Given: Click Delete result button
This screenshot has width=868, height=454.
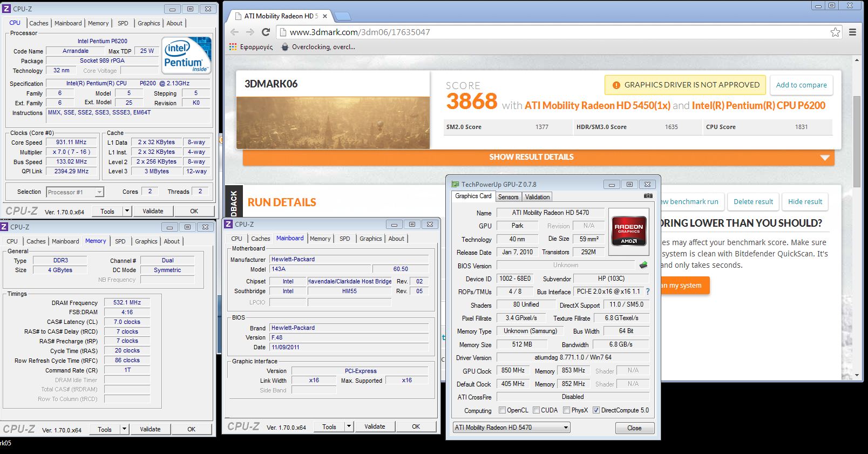Looking at the screenshot, I should [x=753, y=201].
